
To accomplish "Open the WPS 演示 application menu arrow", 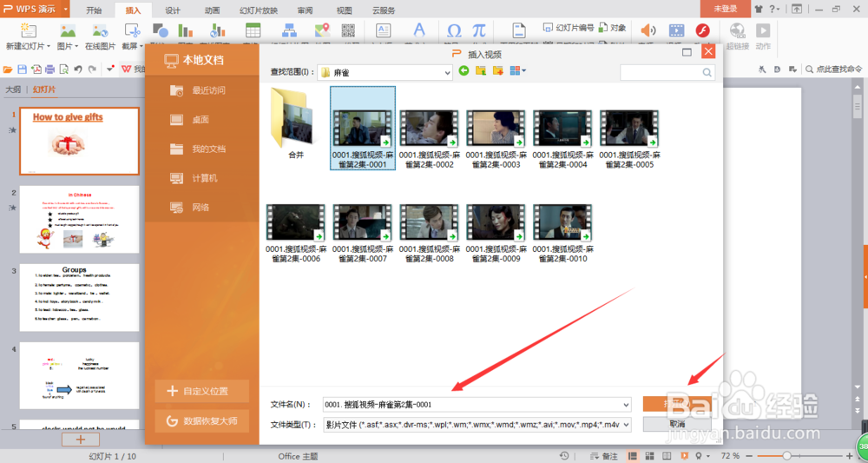I will 66,10.
